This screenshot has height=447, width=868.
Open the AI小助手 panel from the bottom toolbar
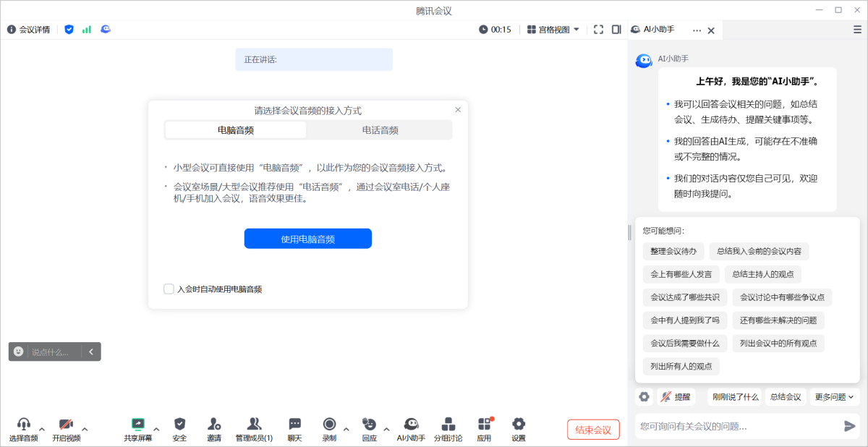pos(411,428)
